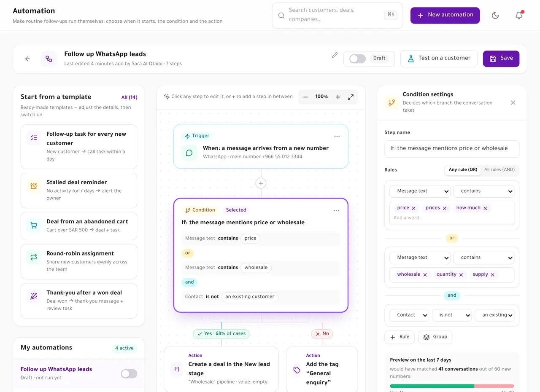Viewport: 540px width, 392px height.
Task: Choose Deal from an abandoned cart template
Action: [79, 226]
